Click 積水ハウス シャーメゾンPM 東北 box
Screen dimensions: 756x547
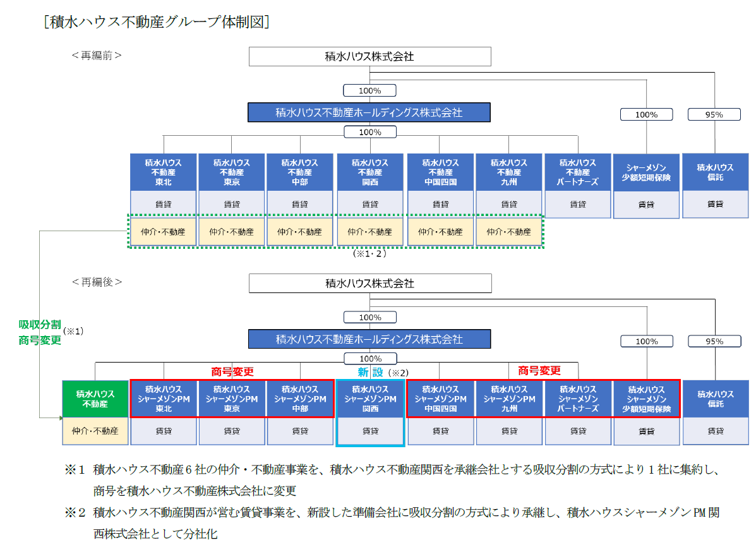[164, 399]
